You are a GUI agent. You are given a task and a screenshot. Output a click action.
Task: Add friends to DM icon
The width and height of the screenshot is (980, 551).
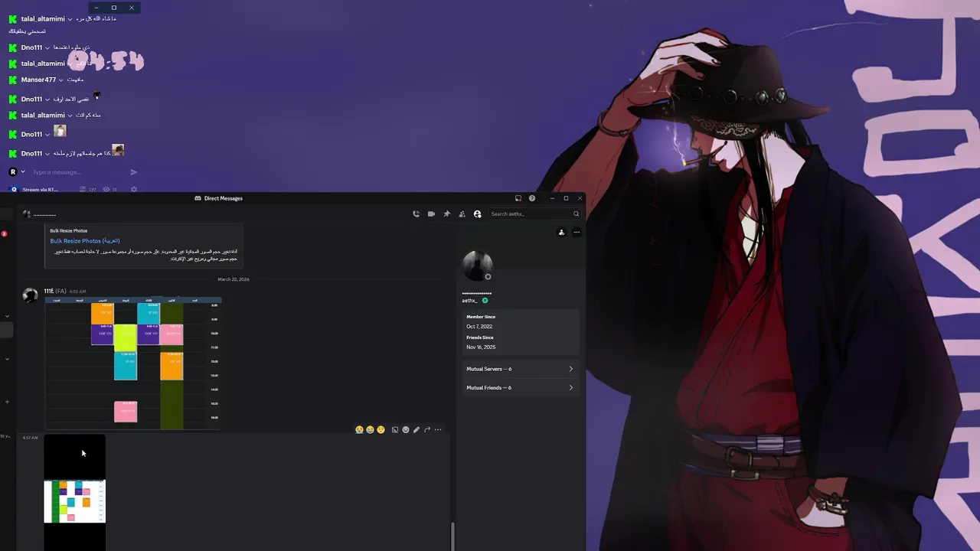[462, 214]
